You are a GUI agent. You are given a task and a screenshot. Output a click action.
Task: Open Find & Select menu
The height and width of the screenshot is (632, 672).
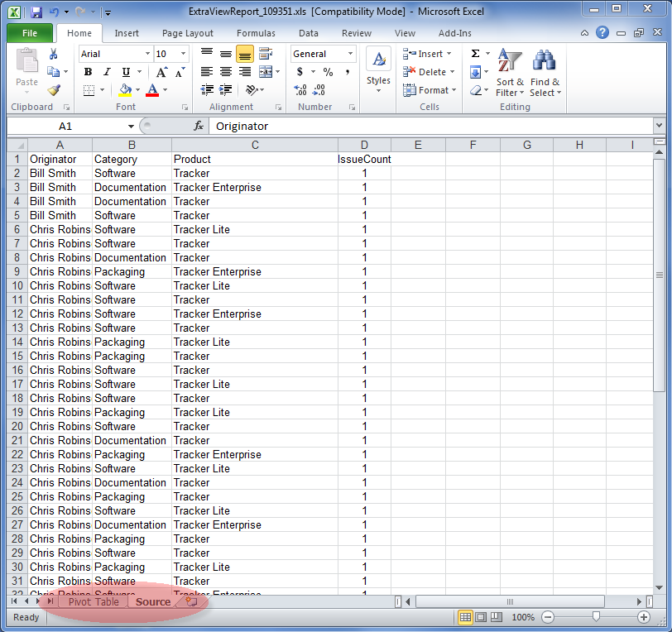[x=545, y=73]
